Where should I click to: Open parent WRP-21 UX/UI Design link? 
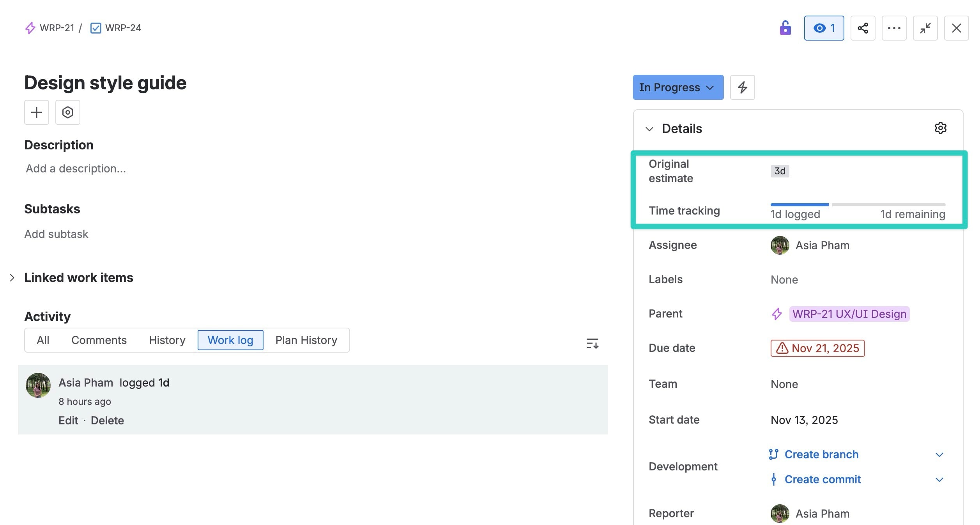point(849,314)
